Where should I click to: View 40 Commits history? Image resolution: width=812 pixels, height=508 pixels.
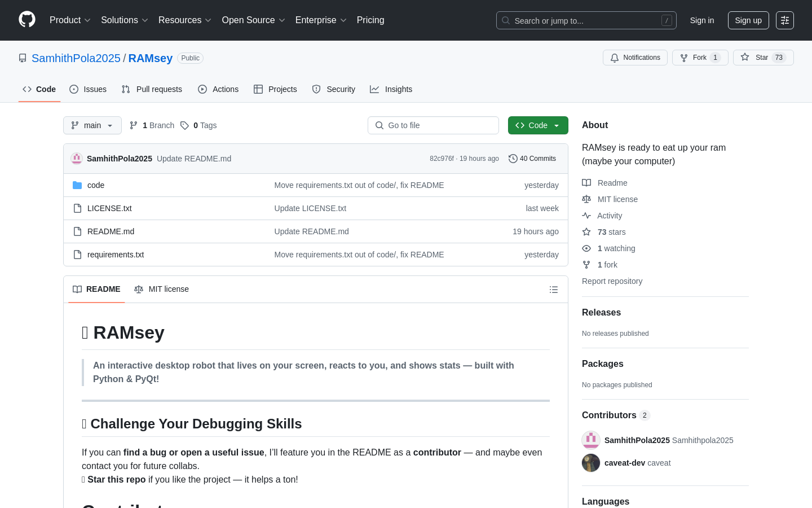(532, 159)
